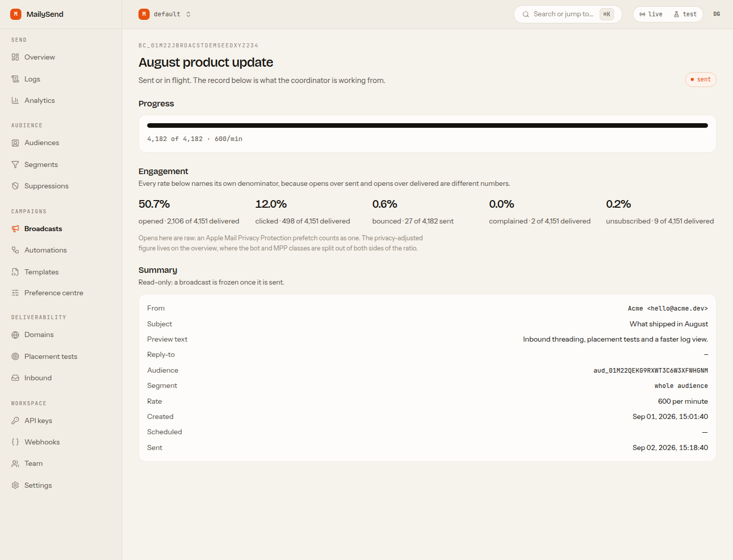Click the sent status badge
Screen dimensions: 733x560
(701, 79)
